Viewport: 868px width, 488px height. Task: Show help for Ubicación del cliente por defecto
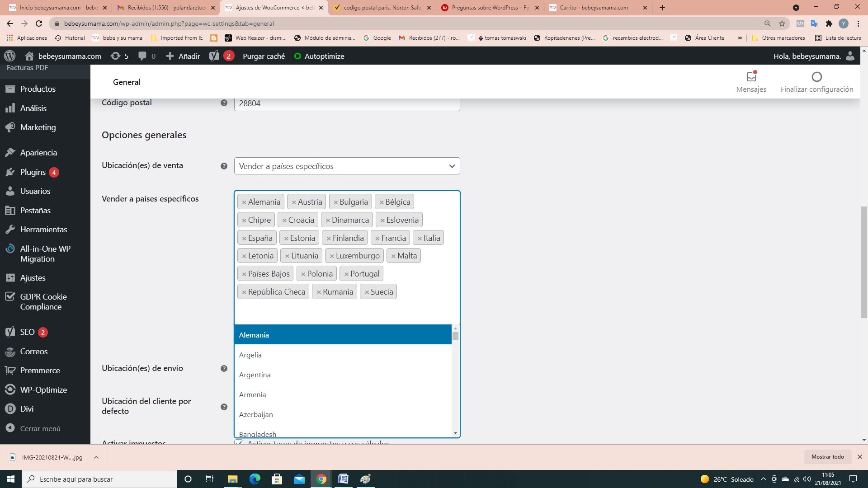[x=224, y=407]
